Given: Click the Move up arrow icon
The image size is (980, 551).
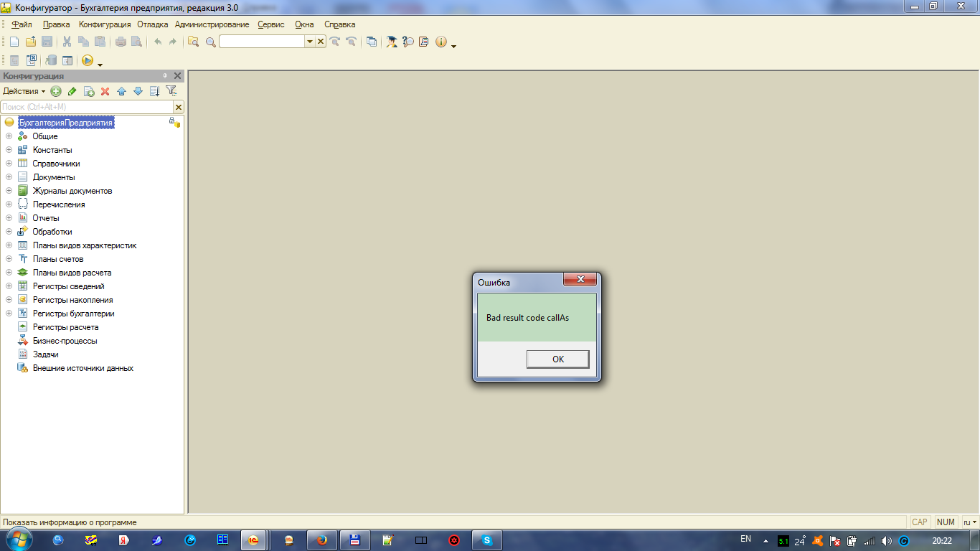Looking at the screenshot, I should (x=121, y=91).
